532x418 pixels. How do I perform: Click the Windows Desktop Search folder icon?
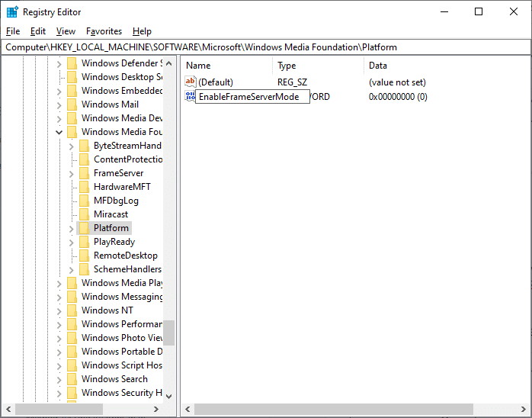(x=72, y=77)
